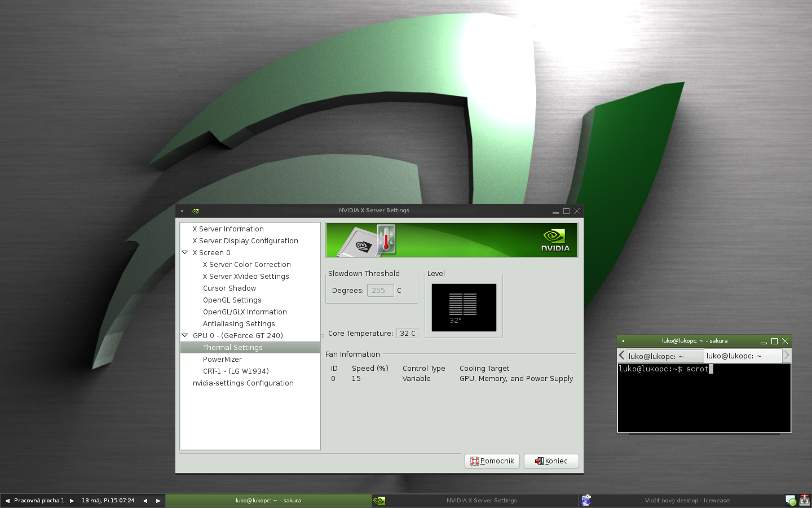Click the Speed (%) column header
The image size is (812, 508).
370,369
